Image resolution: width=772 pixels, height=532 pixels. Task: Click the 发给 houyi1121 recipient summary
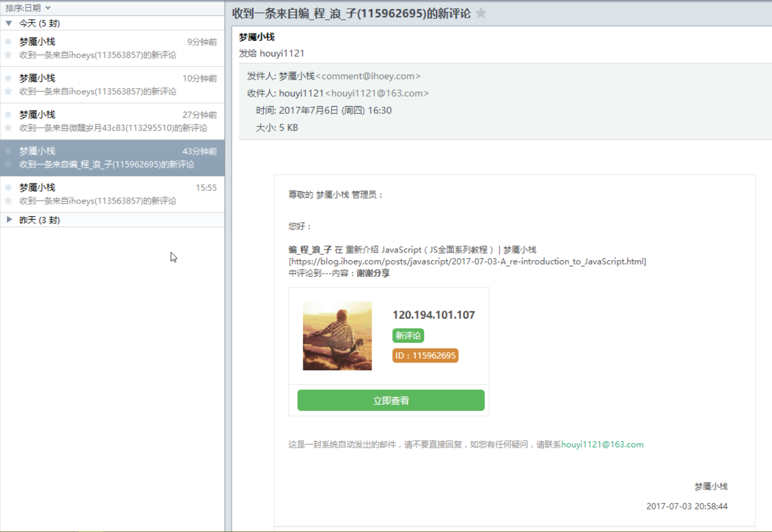(271, 53)
